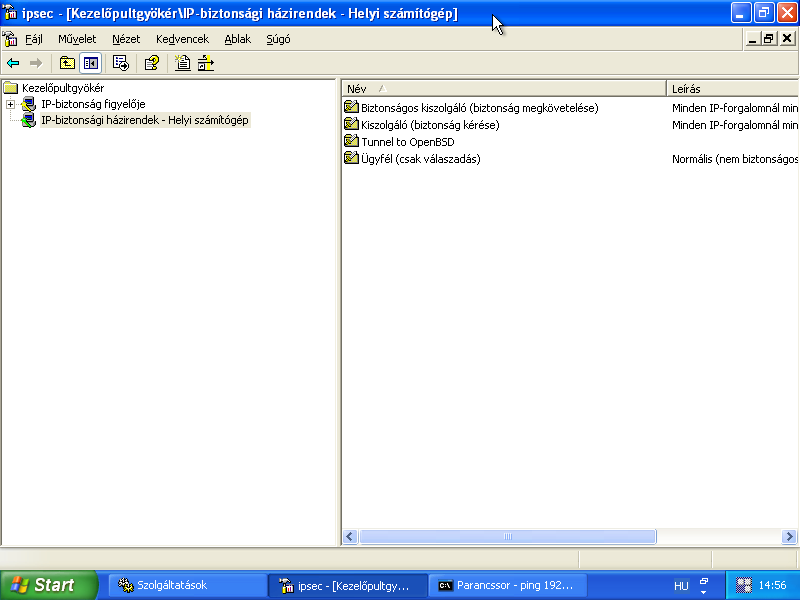This screenshot has height=600, width=800.
Task: Click the HU language indicator
Action: [681, 586]
